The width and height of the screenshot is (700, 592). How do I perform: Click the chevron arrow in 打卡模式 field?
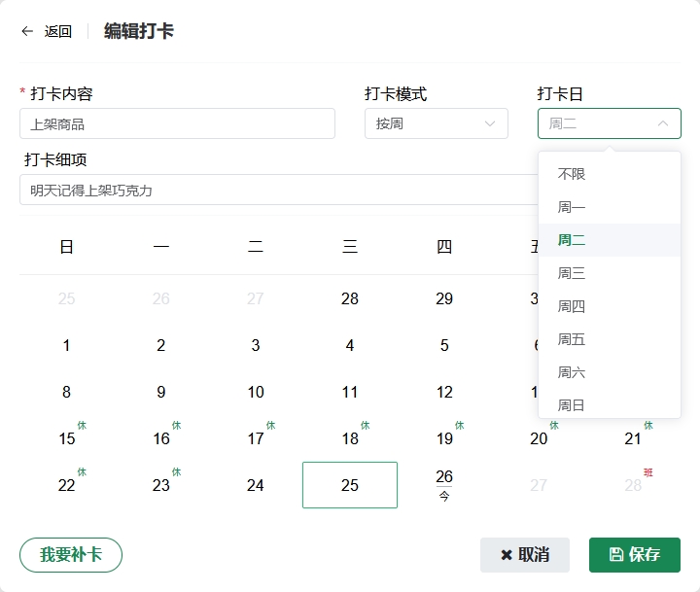tap(490, 123)
